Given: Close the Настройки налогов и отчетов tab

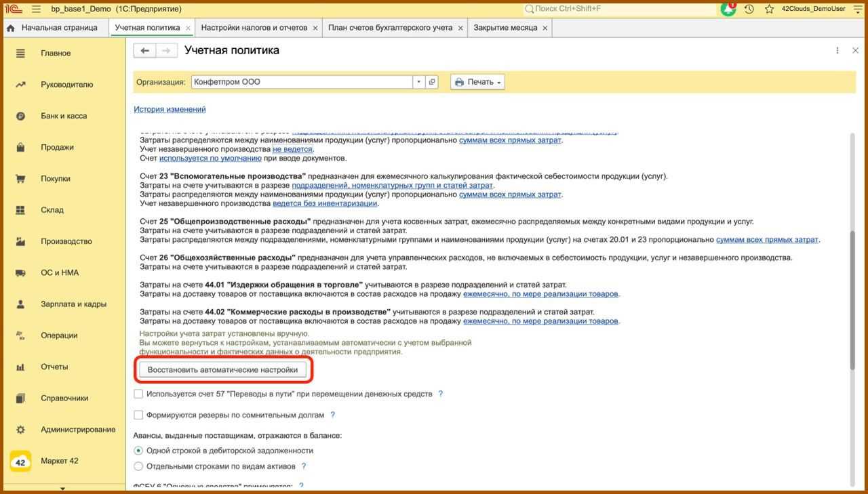Looking at the screenshot, I should [315, 28].
